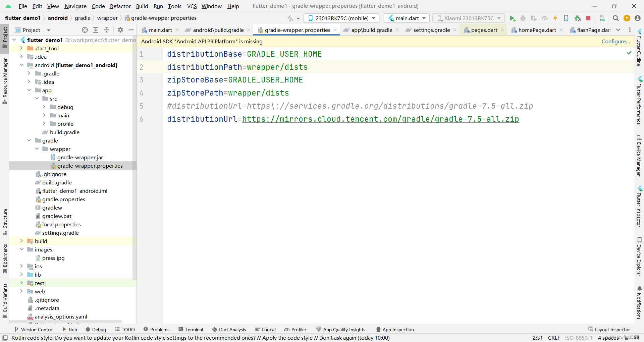644x342 pixels.
Task: Switch to main.dart editor tab
Action: pyautogui.click(x=160, y=30)
